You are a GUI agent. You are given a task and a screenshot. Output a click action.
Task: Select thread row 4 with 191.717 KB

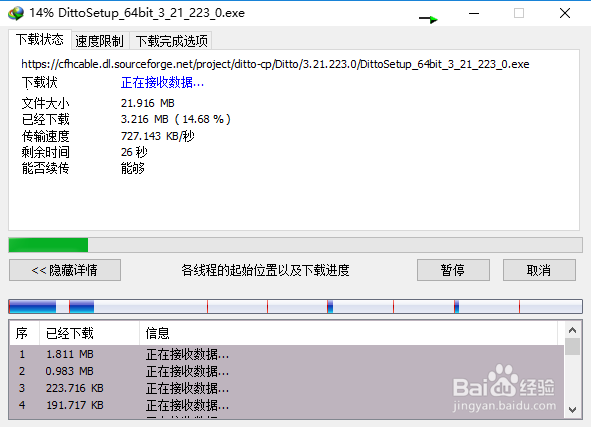[x=287, y=405]
